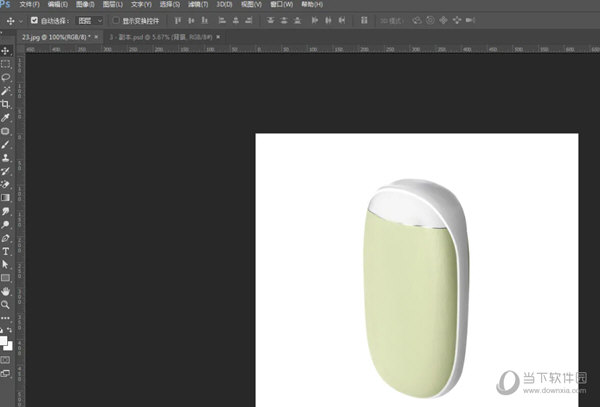Open the 选择(S) menu
The image size is (600, 407).
(x=170, y=5)
